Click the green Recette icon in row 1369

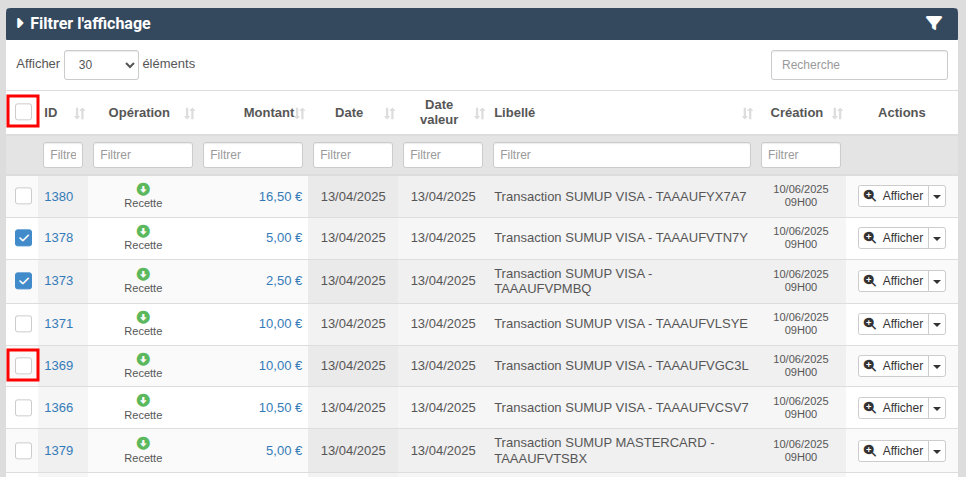coord(143,359)
